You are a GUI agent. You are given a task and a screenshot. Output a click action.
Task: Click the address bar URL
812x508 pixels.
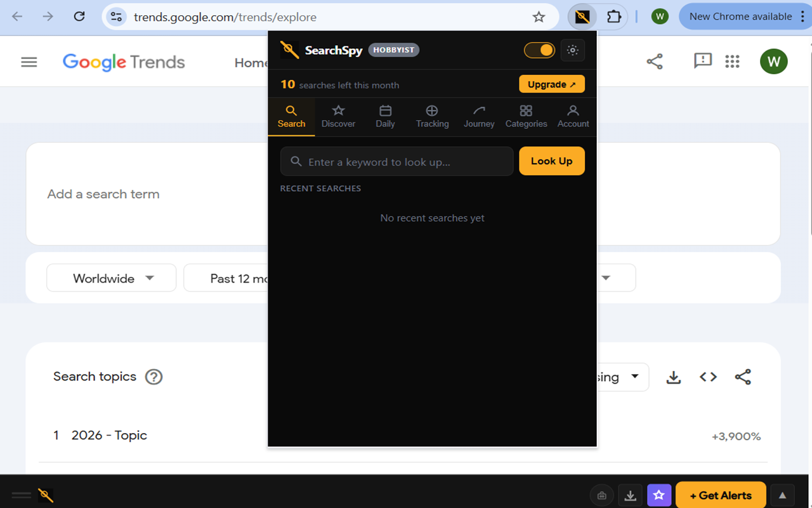(x=225, y=17)
